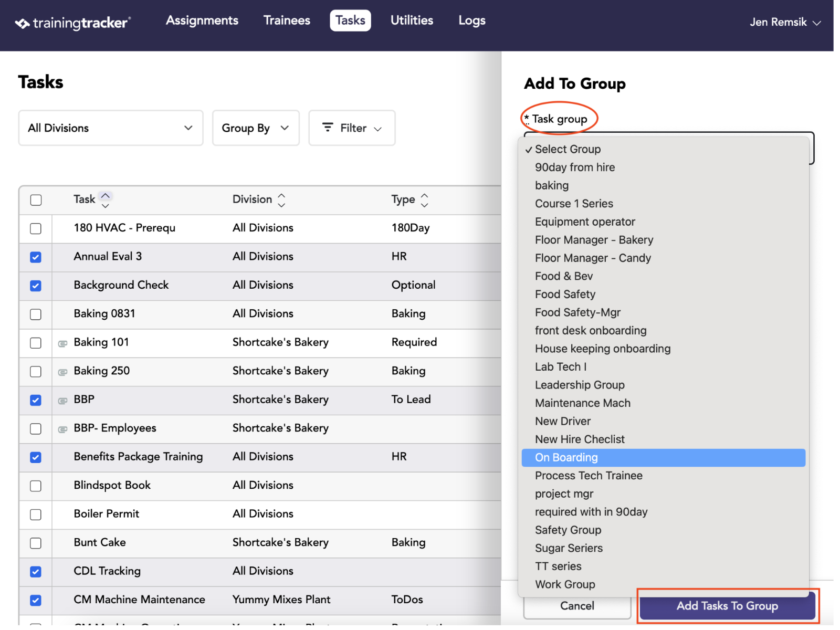Screen dimensions: 840x630
Task: Select On Boarding from group list
Action: pos(664,458)
